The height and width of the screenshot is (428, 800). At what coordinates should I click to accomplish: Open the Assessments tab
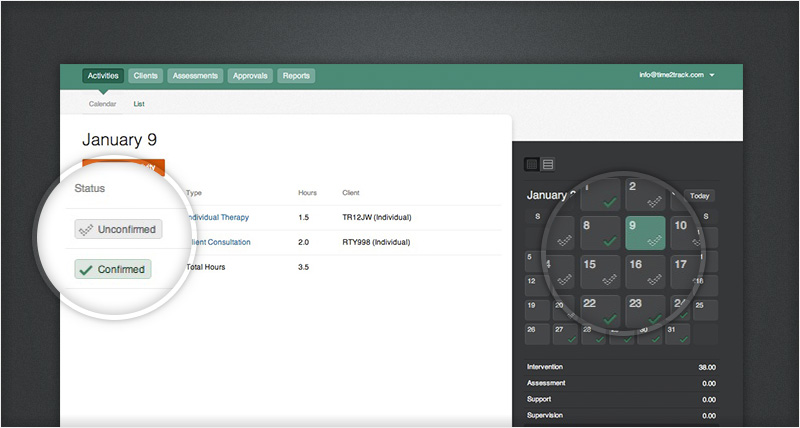[195, 76]
